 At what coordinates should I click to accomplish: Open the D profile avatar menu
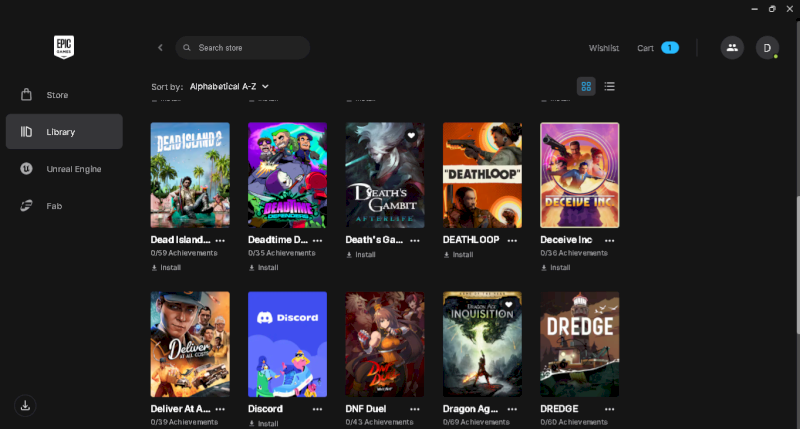point(767,47)
